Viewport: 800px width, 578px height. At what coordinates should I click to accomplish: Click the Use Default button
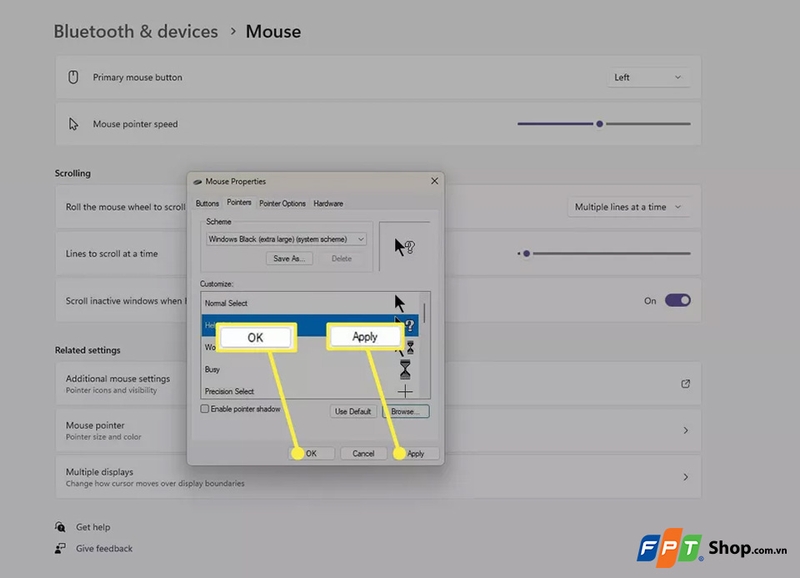(353, 411)
